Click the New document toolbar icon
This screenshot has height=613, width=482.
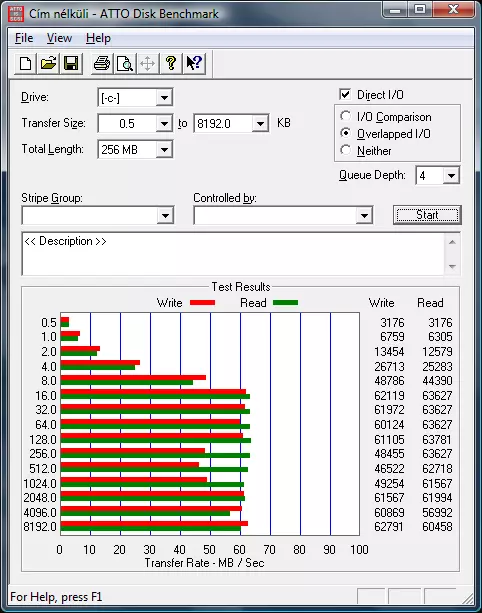pyautogui.click(x=25, y=63)
